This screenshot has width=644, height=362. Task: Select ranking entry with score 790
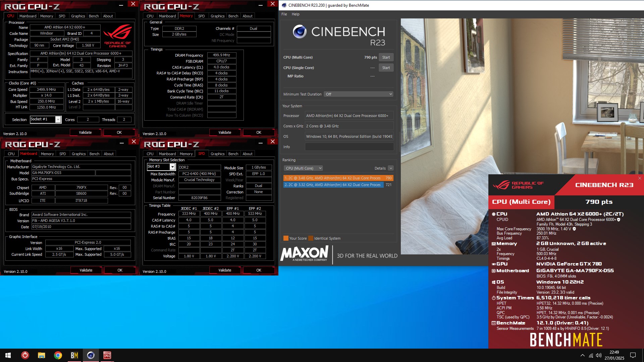[x=338, y=178]
